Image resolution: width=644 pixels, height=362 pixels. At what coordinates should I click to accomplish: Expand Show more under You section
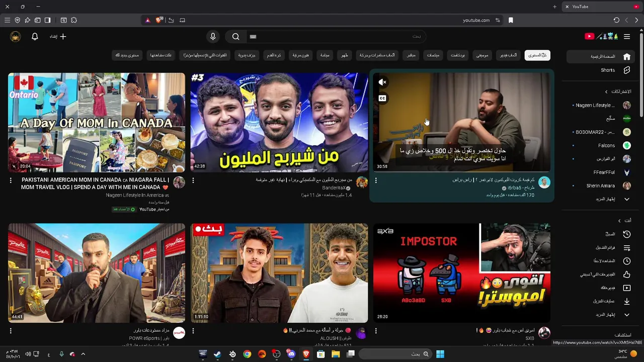coord(601,314)
